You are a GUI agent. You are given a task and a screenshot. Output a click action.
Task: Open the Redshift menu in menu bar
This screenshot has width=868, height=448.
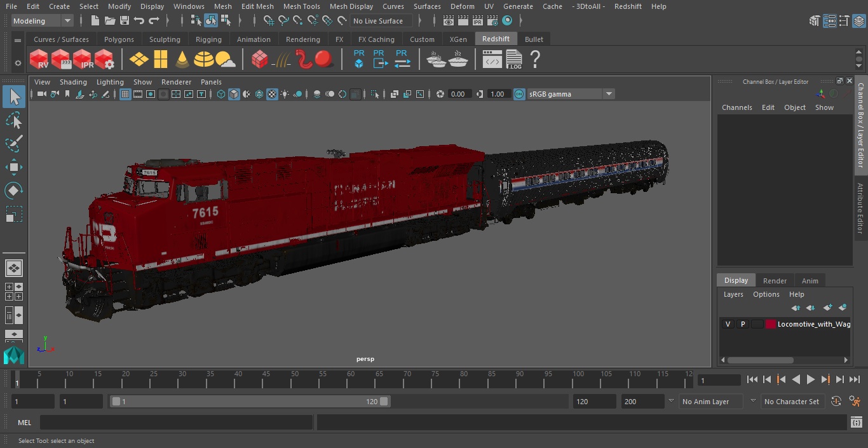click(x=628, y=6)
